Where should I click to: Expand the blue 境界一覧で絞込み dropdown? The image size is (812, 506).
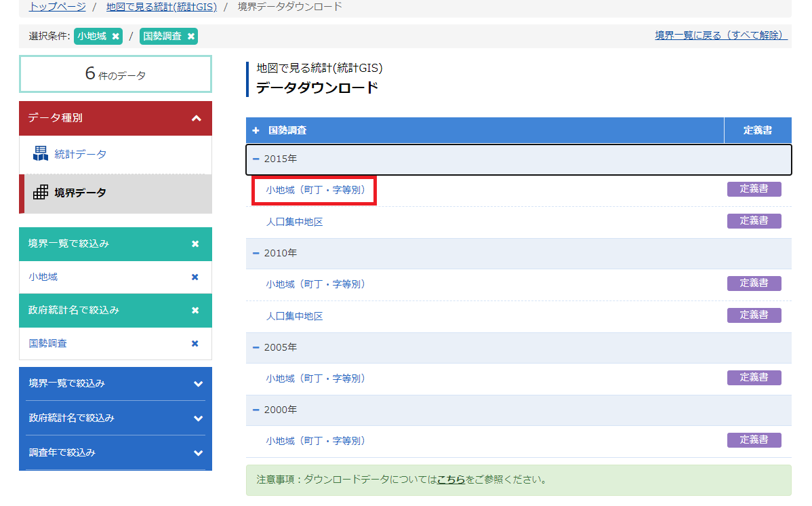click(x=198, y=384)
